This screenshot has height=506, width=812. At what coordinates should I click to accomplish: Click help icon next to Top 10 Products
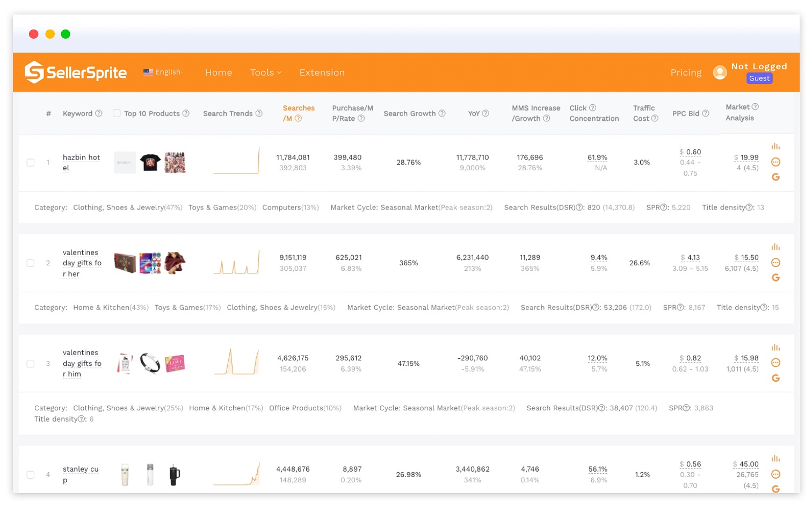(186, 113)
